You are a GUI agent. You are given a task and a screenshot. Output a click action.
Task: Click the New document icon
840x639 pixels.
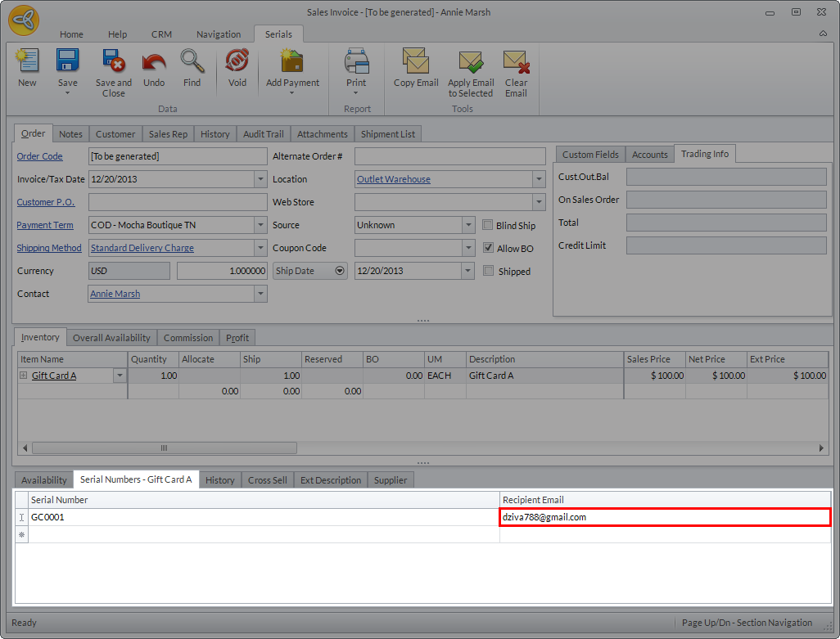tap(27, 62)
